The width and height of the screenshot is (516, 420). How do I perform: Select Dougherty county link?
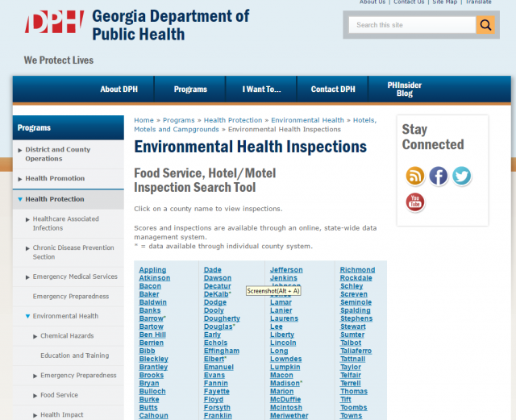[x=222, y=318]
